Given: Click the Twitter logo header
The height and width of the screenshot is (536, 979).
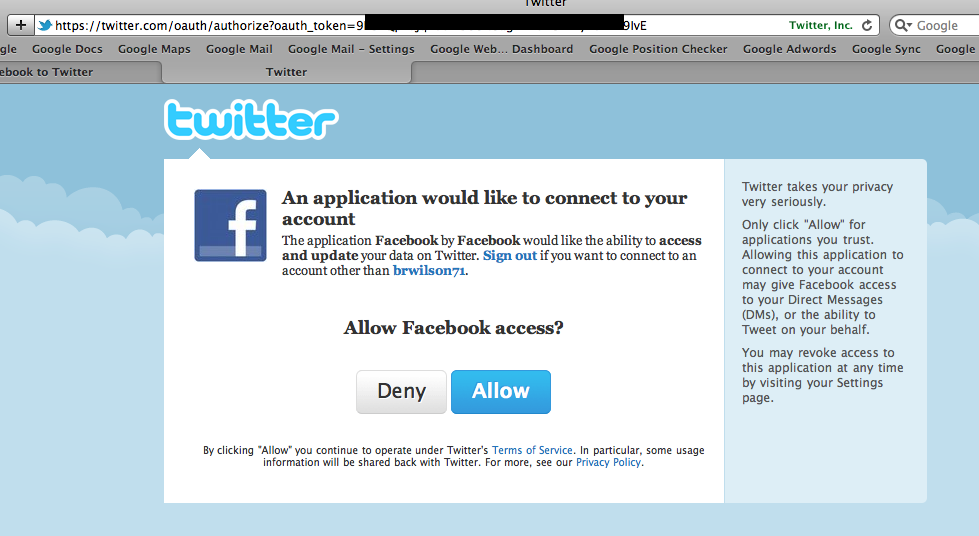Looking at the screenshot, I should (x=251, y=119).
